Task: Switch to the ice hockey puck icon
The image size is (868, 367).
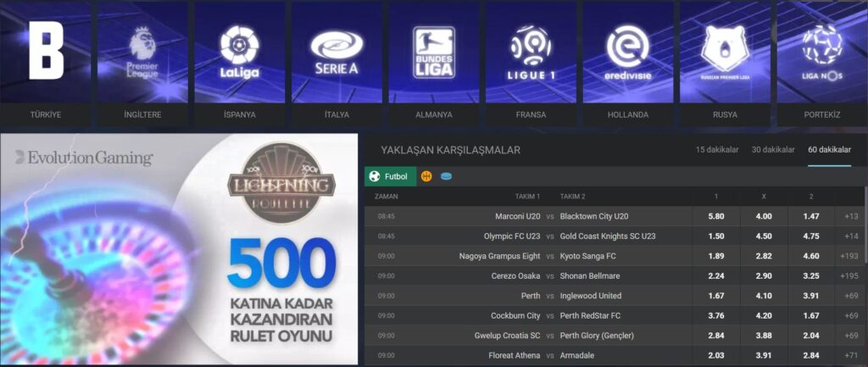Action: [x=446, y=176]
